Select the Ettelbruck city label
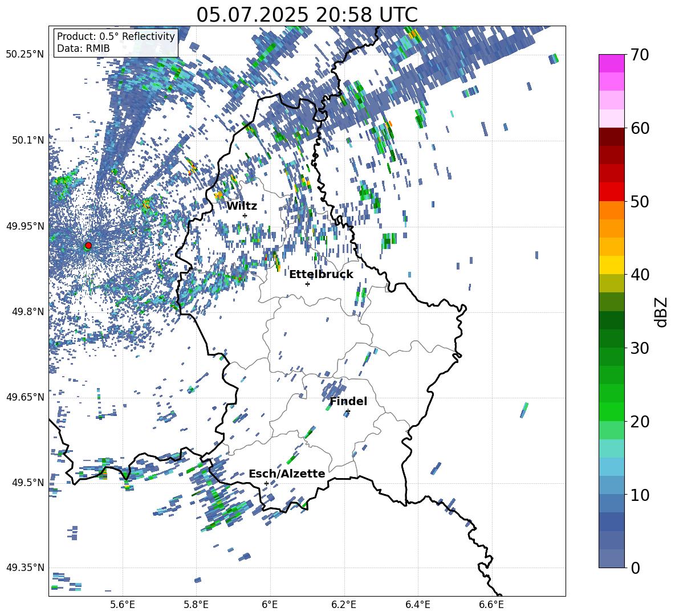Image resolution: width=675 pixels, height=616 pixels. tap(321, 275)
